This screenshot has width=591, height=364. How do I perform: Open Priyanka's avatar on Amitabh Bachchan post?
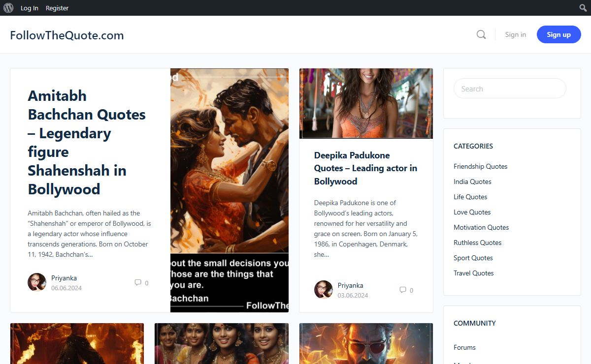pos(37,282)
